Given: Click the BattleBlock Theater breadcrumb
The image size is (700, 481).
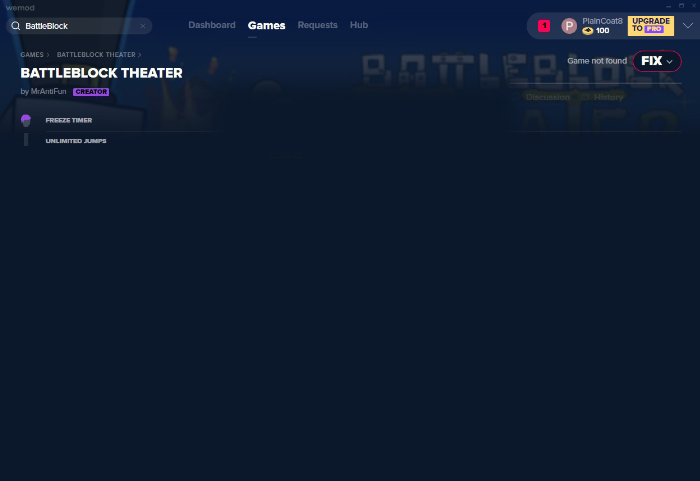Looking at the screenshot, I should tap(96, 54).
